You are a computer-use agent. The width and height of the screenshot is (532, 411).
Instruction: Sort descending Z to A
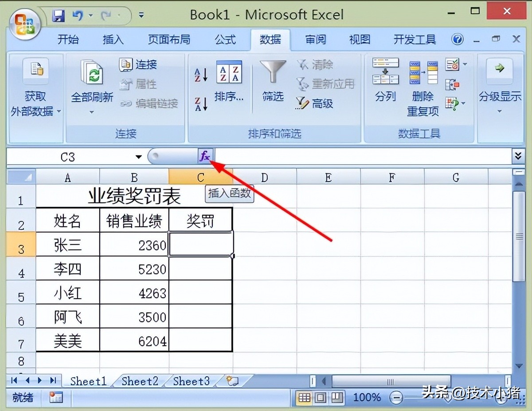[x=201, y=104]
